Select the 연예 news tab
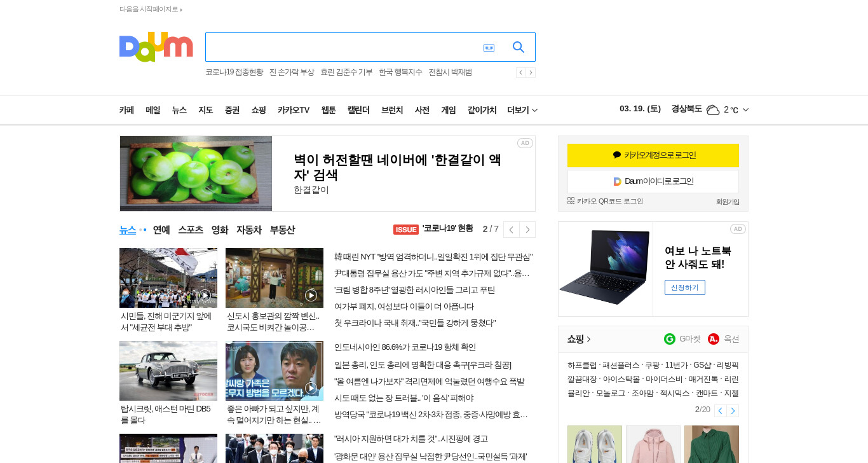The image size is (868, 463). tap(161, 230)
